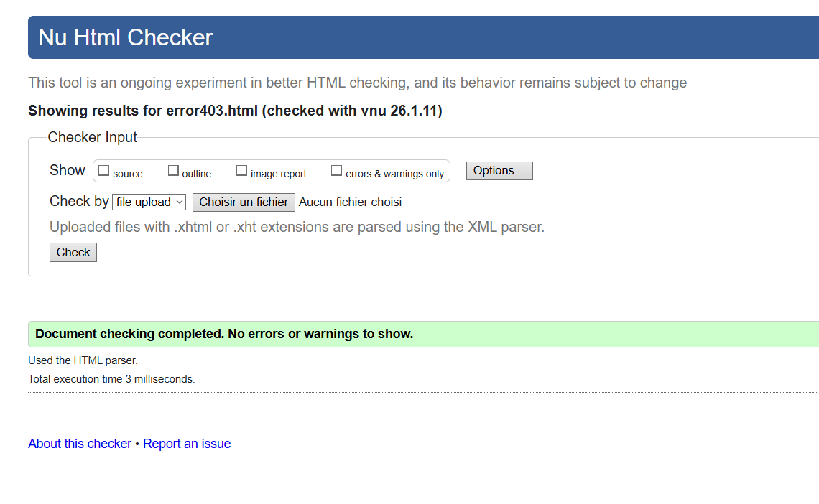
Task: Select the green Document checking completed message
Action: tap(224, 334)
